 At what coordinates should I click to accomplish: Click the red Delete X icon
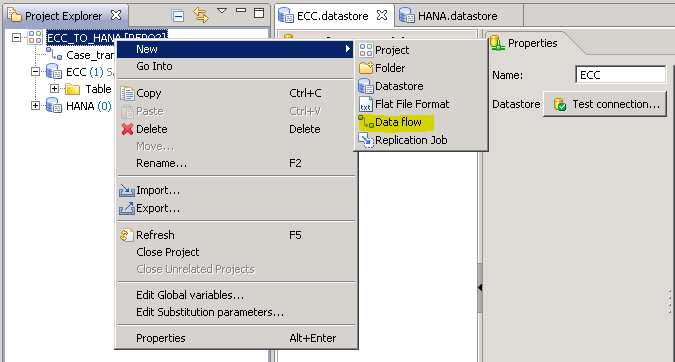(x=127, y=129)
